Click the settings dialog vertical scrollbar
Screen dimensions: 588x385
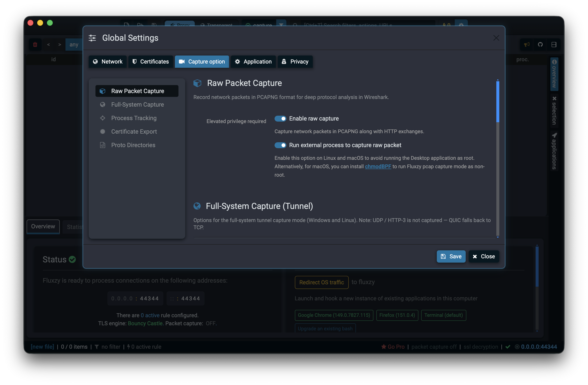point(498,102)
